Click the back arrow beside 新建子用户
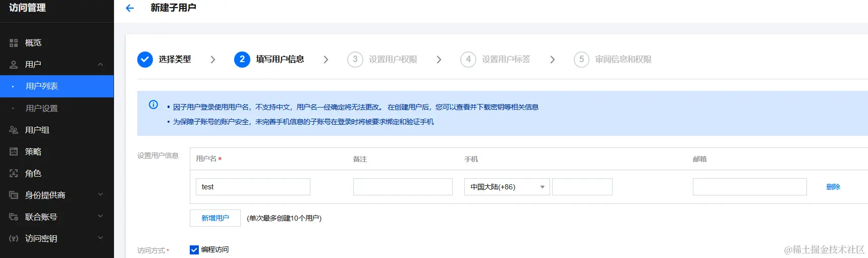Viewport: 868px width, 258px height. pos(130,8)
